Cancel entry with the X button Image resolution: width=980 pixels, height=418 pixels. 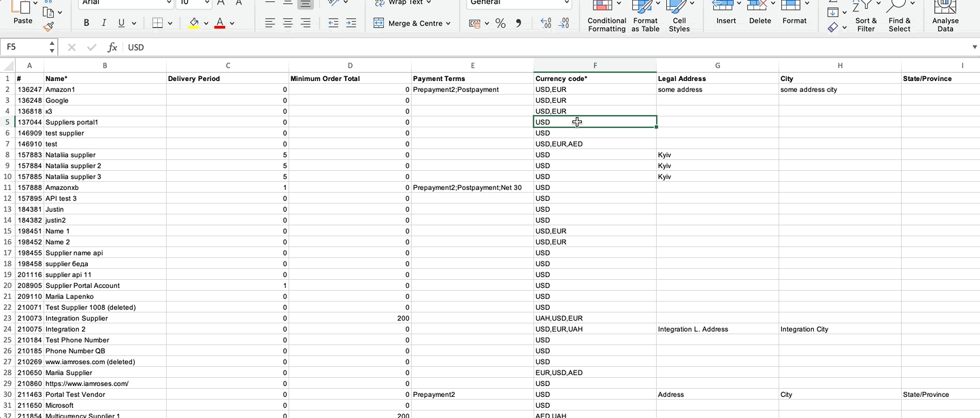(72, 48)
